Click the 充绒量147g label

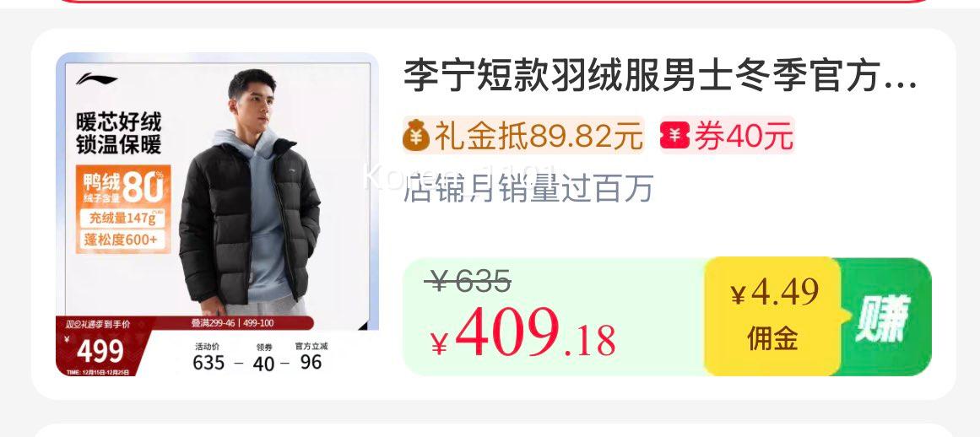122,218
